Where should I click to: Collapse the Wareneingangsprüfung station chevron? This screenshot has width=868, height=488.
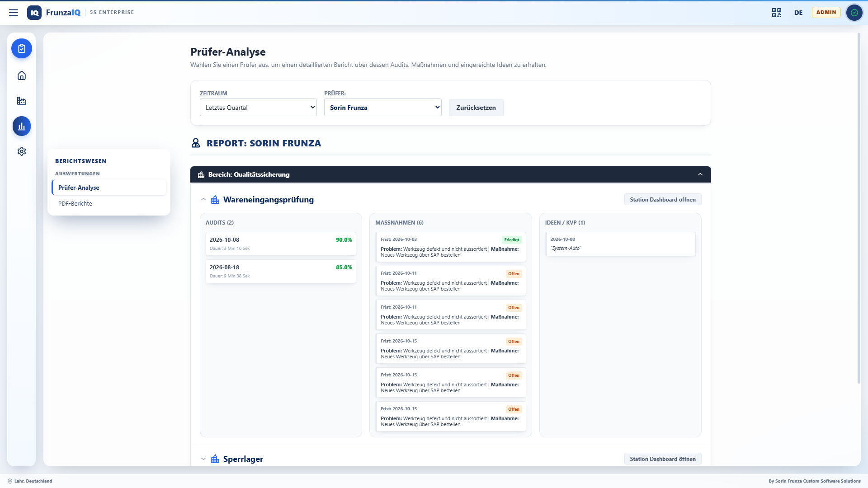[203, 199]
